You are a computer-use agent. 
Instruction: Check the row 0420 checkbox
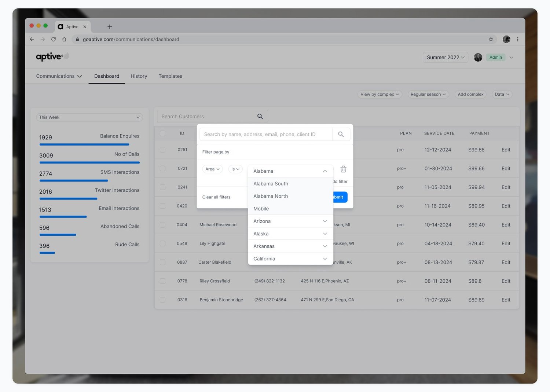[x=163, y=206]
